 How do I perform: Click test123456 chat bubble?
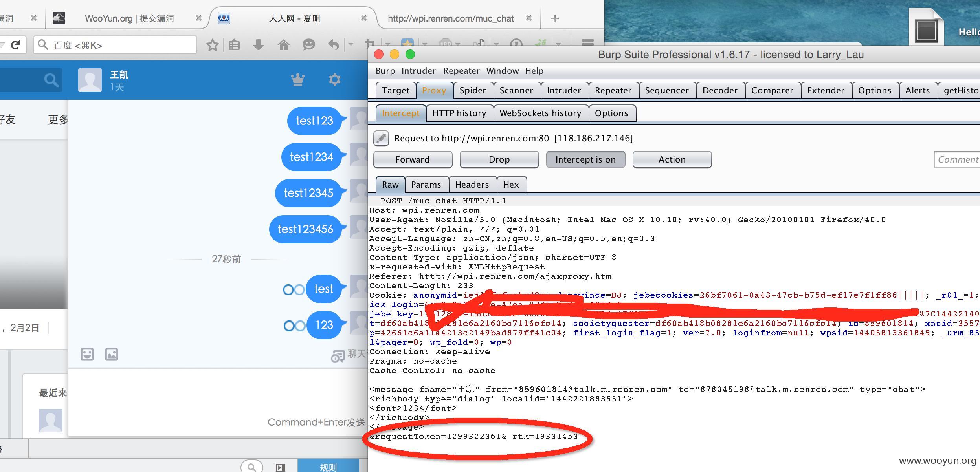coord(305,229)
